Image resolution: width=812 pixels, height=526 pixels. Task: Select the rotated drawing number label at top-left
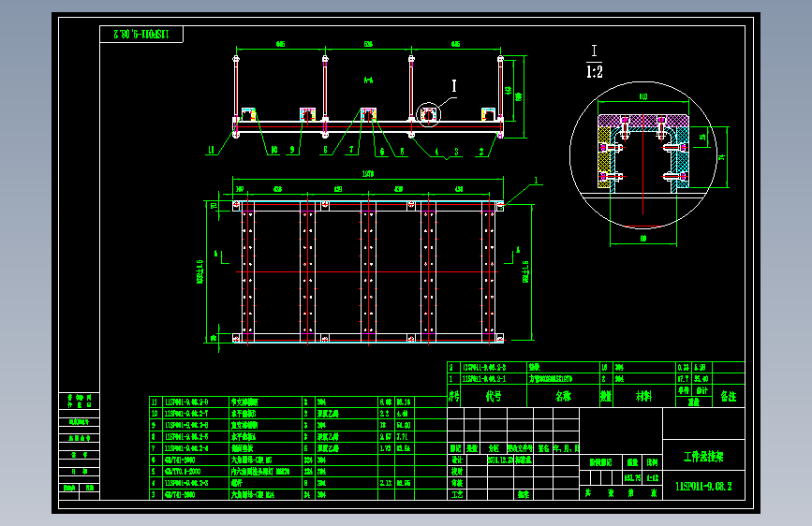[x=140, y=35]
